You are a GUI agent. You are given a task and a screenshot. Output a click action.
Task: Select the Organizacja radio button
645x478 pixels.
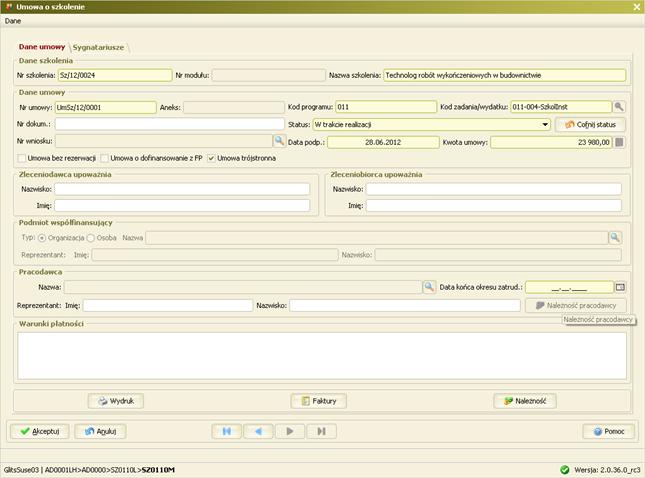click(42, 238)
